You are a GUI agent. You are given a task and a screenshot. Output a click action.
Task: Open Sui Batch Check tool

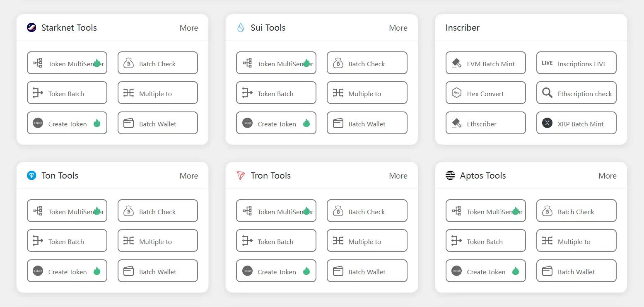pos(367,63)
